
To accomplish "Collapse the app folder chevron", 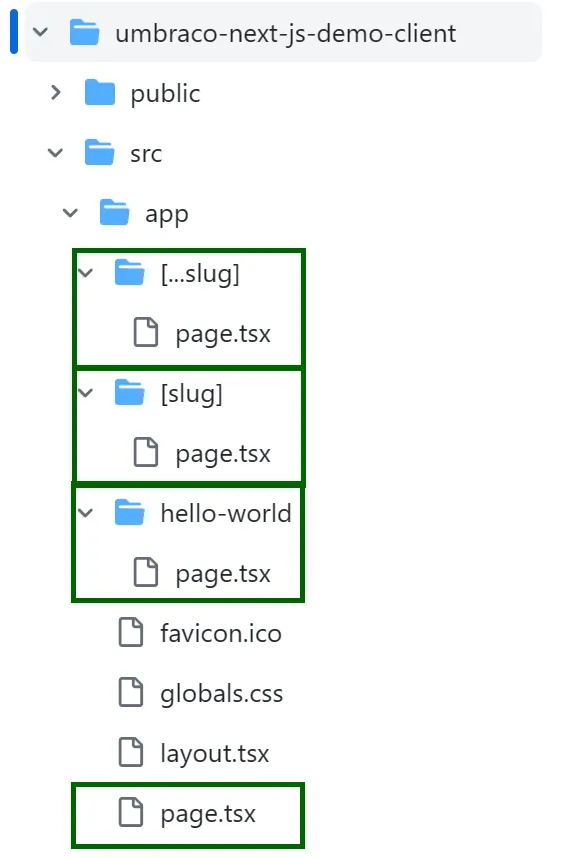I will (71, 213).
